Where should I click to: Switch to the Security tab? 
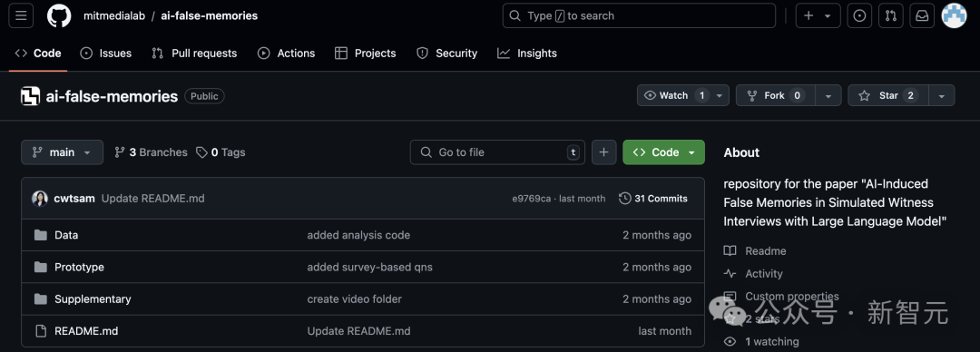point(447,54)
